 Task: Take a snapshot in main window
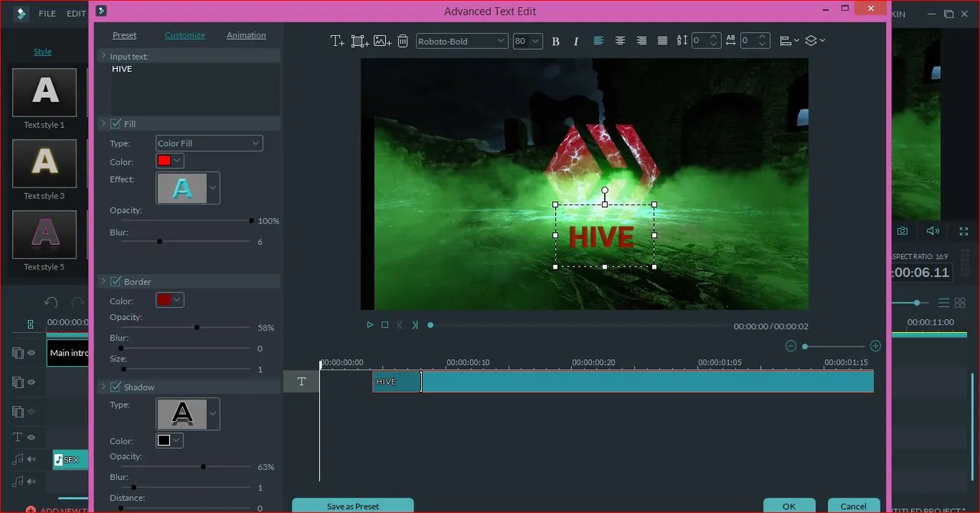903,230
